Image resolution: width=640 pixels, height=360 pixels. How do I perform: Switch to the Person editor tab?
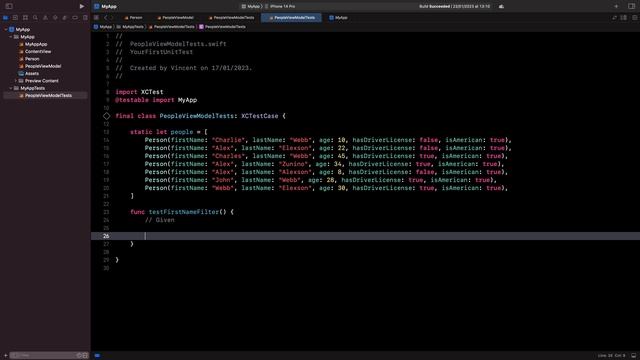tap(133, 18)
